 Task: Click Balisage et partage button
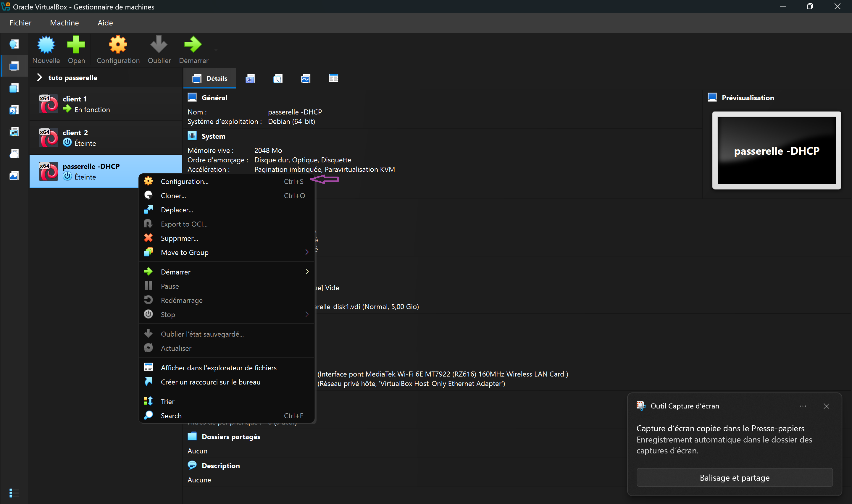(734, 478)
